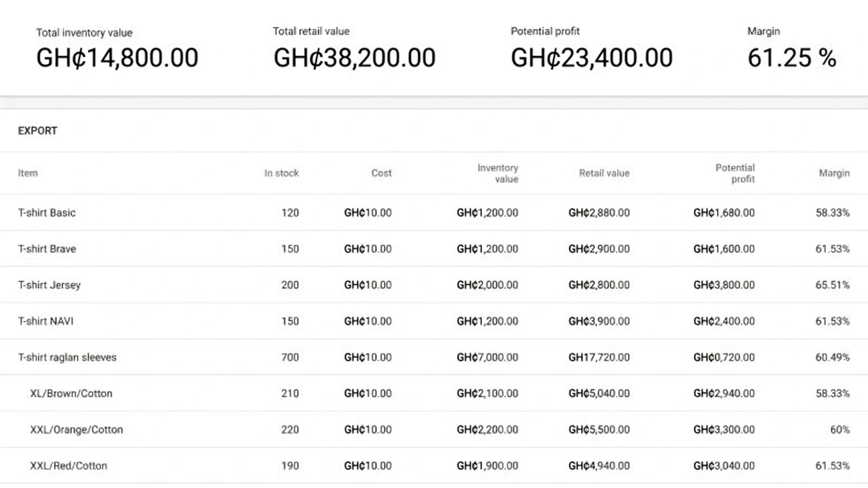The width and height of the screenshot is (868, 488).
Task: Click the margin value 60.49%
Action: point(833,357)
